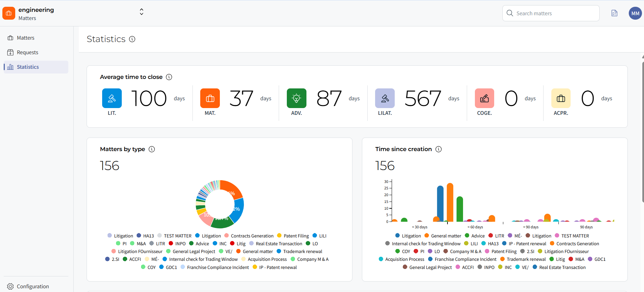Viewport: 644px width, 292px height.
Task: Show info for Time since creation
Action: [x=439, y=149]
